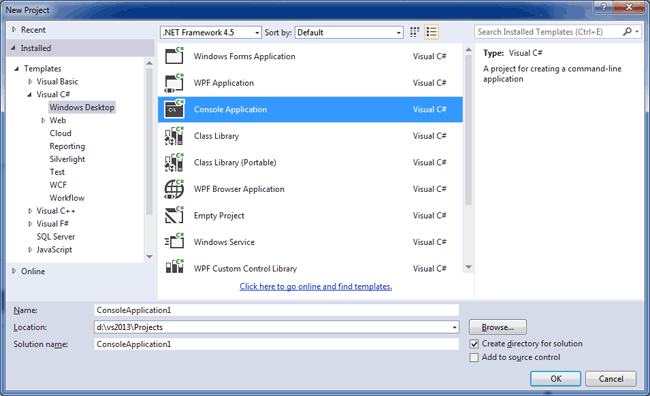Switch to medium icons list view
This screenshot has width=650, height=396.
click(431, 32)
